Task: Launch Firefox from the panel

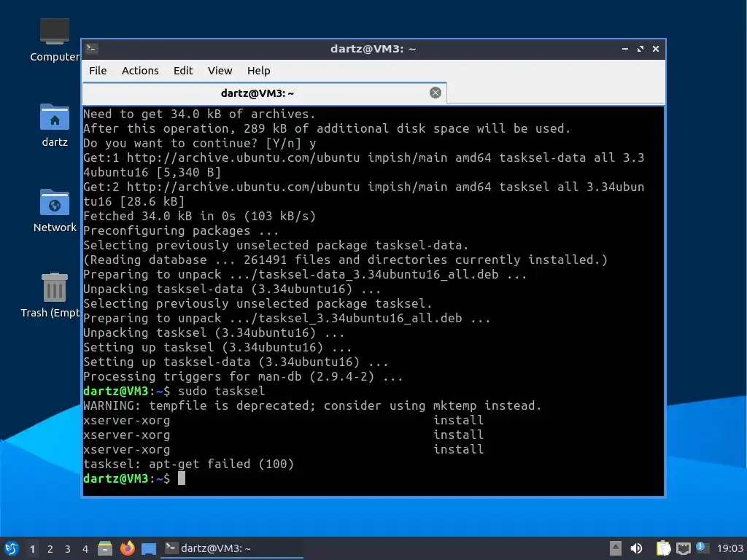Action: [x=127, y=548]
